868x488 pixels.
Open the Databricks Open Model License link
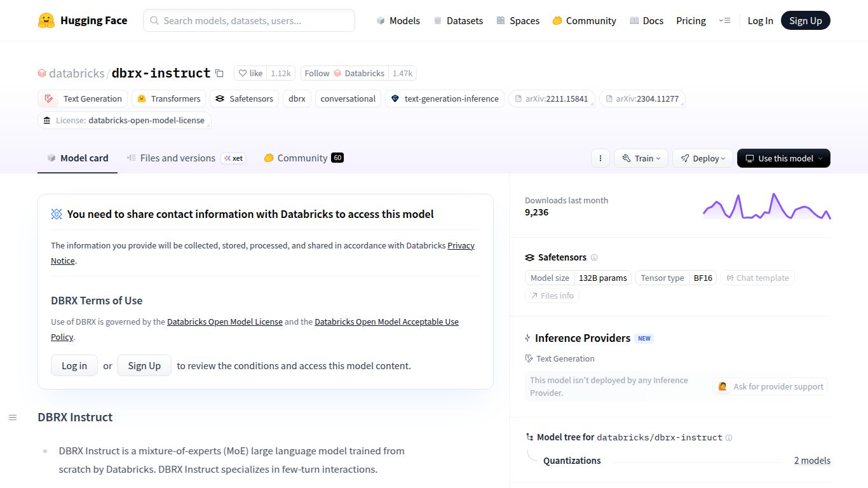[225, 322]
